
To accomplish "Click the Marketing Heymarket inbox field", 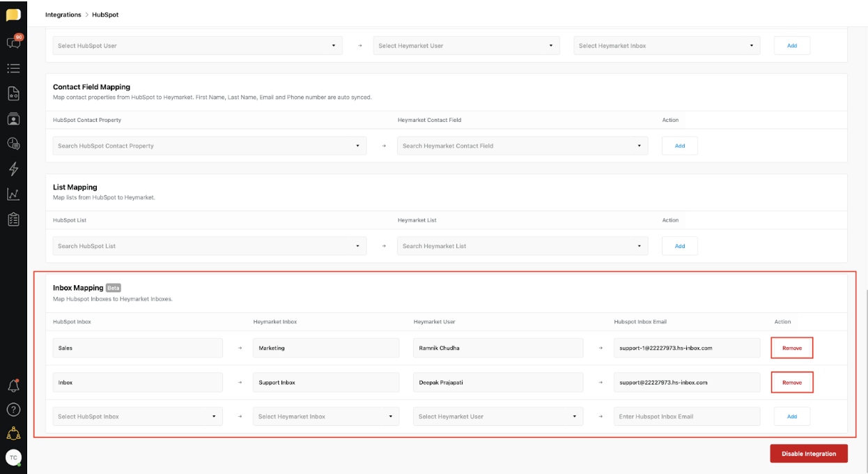I will tap(326, 348).
